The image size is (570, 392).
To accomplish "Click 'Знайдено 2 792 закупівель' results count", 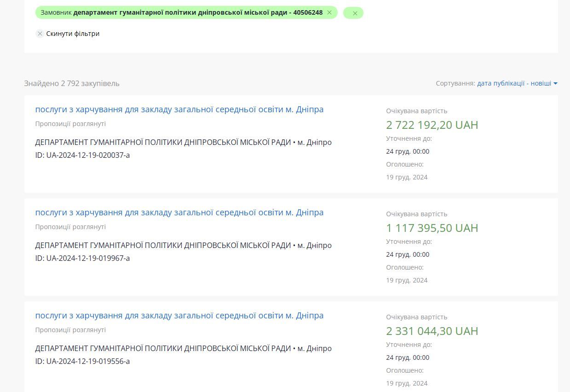I will (72, 83).
